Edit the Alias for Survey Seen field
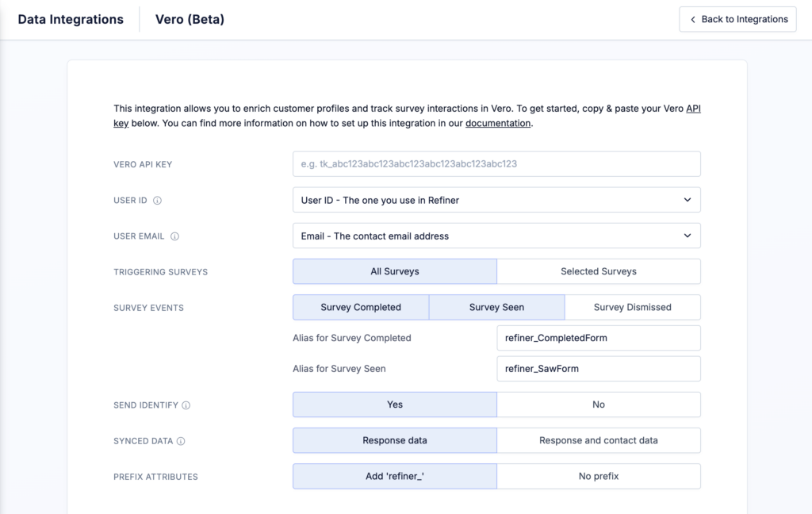Viewport: 812px width, 514px height. click(598, 368)
